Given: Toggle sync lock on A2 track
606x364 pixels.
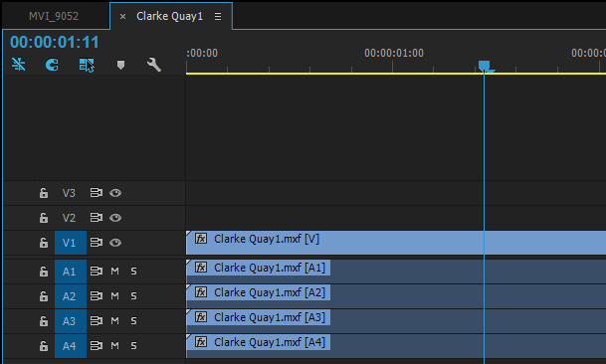Looking at the screenshot, I should (x=96, y=296).
